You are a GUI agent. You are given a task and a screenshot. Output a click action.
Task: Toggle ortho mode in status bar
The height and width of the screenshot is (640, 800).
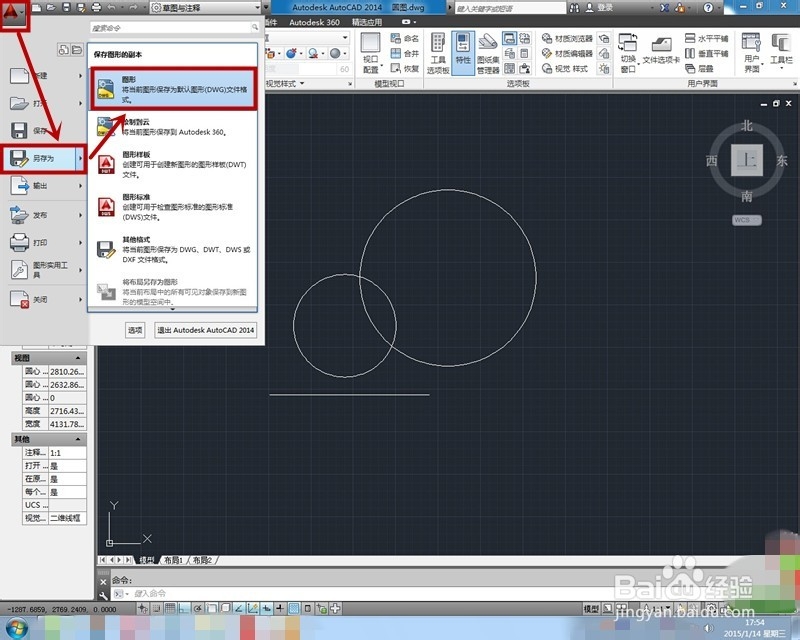(184, 608)
